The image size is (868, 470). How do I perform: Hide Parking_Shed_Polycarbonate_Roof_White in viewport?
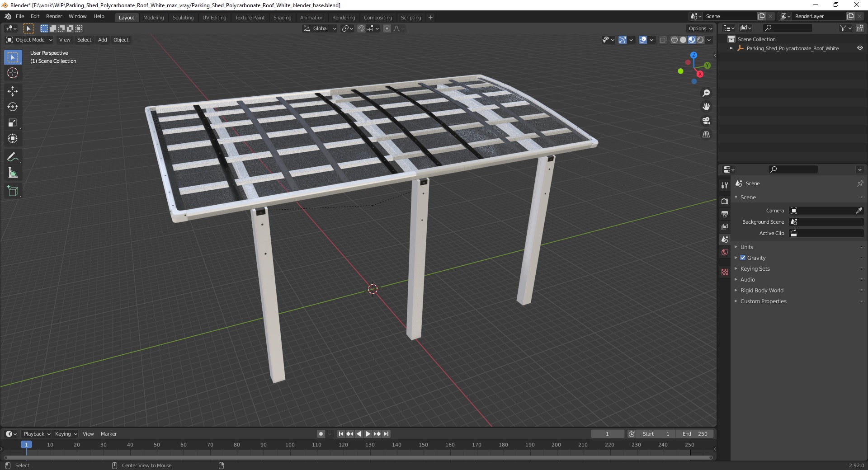click(860, 48)
